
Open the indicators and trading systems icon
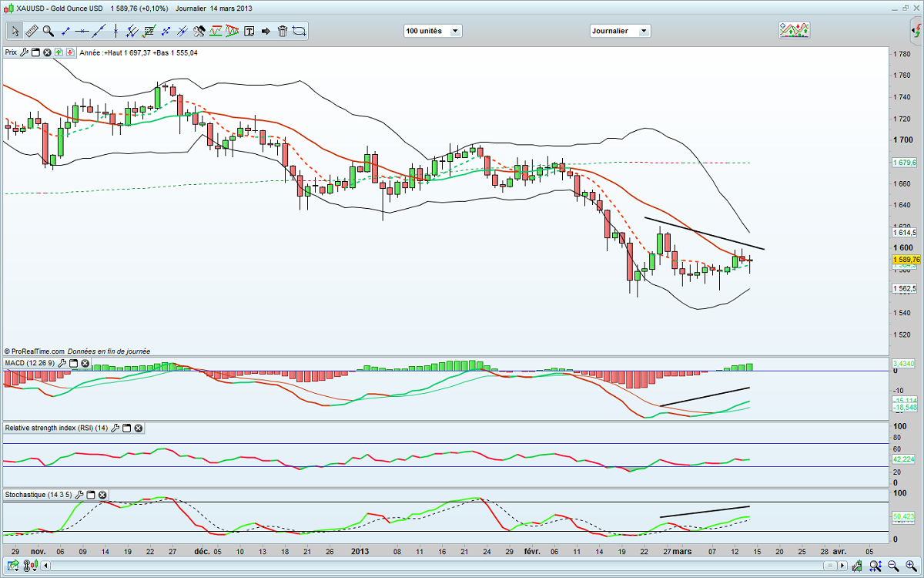click(794, 30)
